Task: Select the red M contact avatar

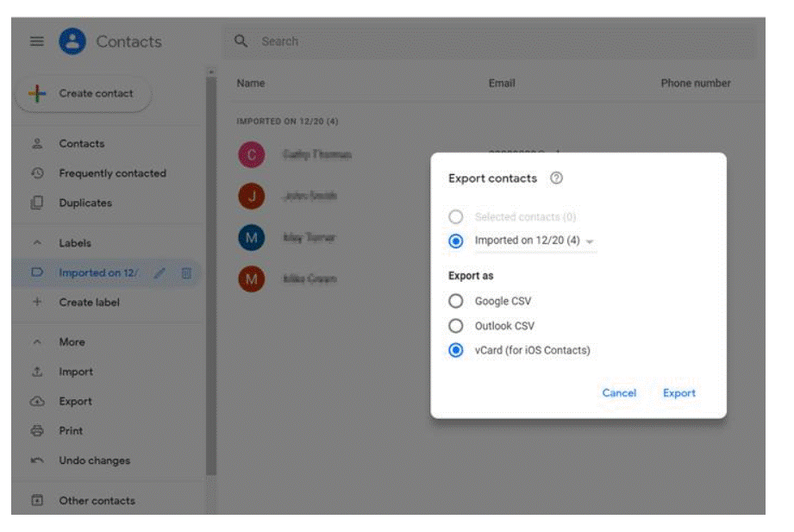Action: [x=252, y=279]
